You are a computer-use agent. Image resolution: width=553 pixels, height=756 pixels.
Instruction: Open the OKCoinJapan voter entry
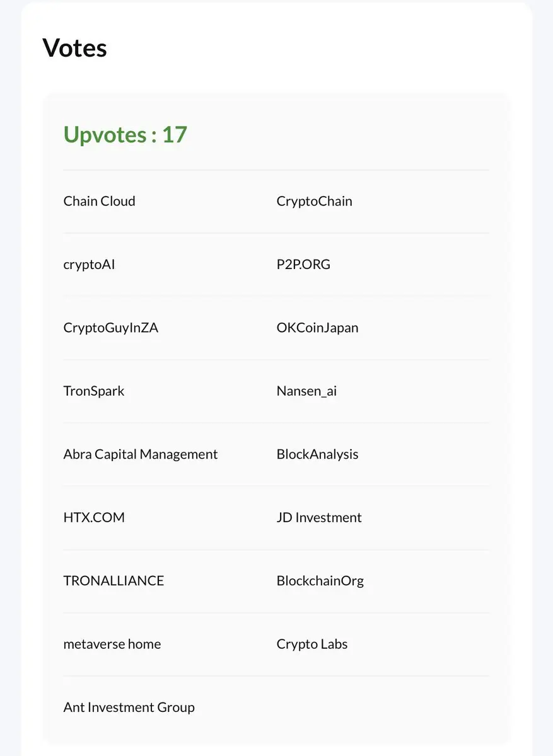(317, 328)
